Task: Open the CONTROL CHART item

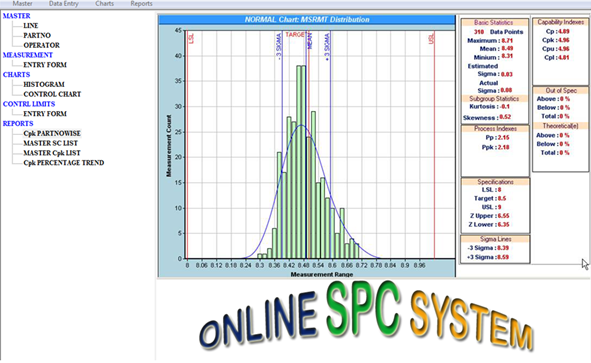Action: pyautogui.click(x=52, y=94)
